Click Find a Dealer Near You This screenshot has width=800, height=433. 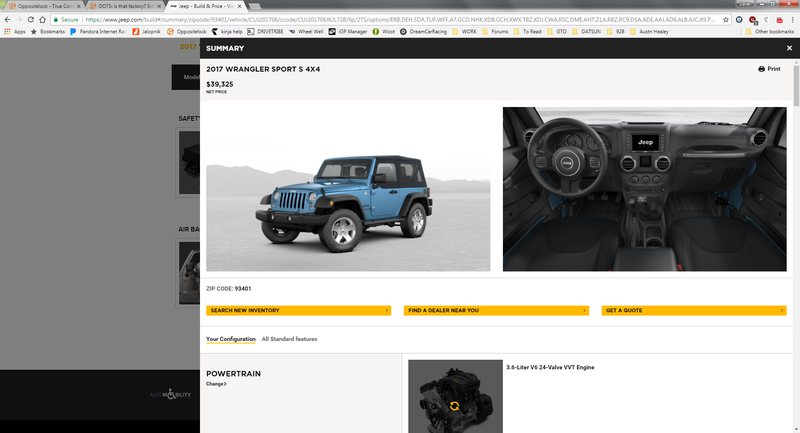click(496, 310)
